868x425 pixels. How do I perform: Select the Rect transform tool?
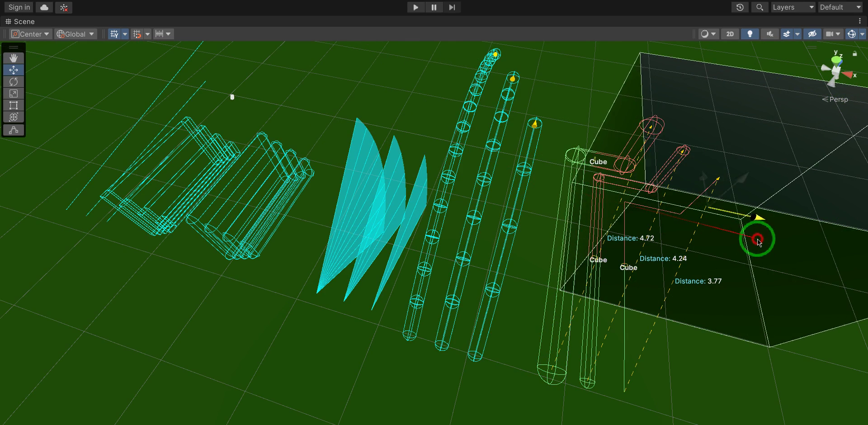[14, 105]
